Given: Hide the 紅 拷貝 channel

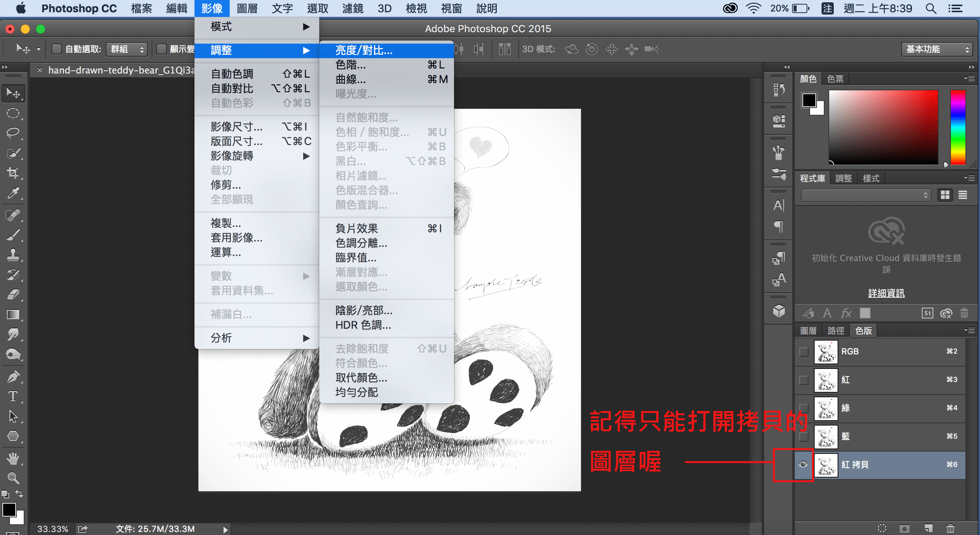Looking at the screenshot, I should tap(803, 465).
